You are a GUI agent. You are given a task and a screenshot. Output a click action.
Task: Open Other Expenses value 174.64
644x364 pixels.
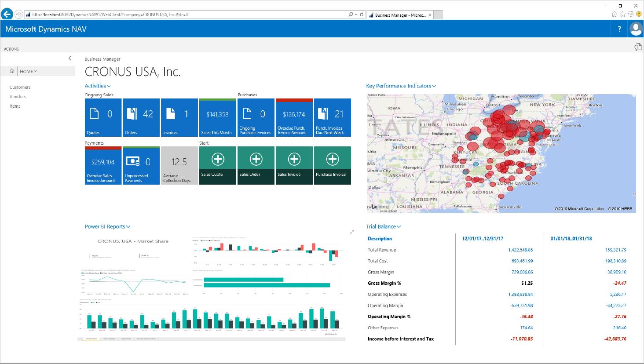tap(526, 328)
